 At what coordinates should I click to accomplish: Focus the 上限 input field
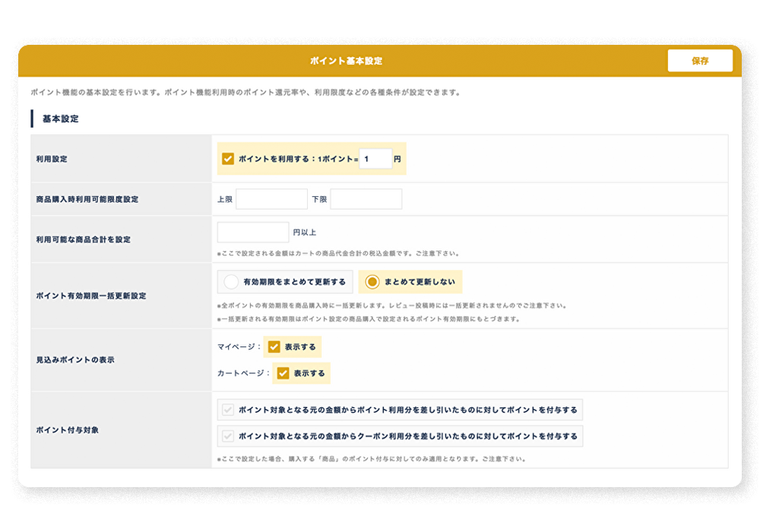tap(271, 199)
